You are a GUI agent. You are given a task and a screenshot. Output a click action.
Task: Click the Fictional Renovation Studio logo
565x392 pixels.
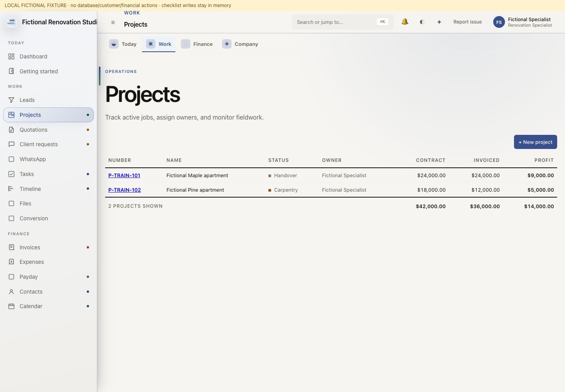(11, 22)
